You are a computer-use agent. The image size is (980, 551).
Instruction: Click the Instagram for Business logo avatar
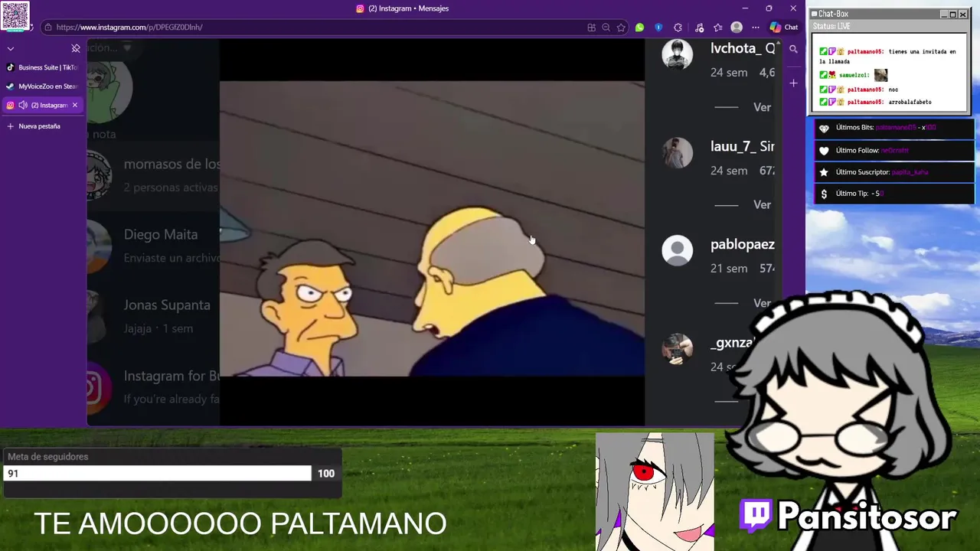[x=98, y=387]
